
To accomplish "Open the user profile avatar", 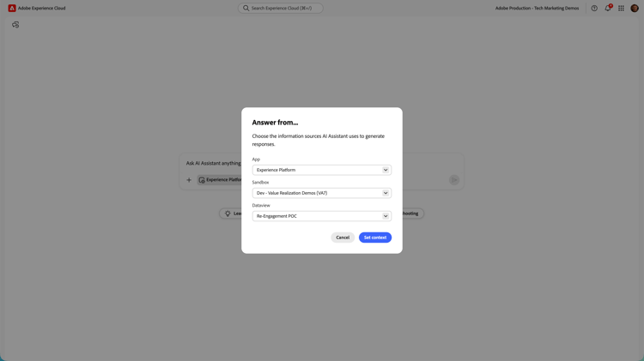I will click(x=635, y=9).
